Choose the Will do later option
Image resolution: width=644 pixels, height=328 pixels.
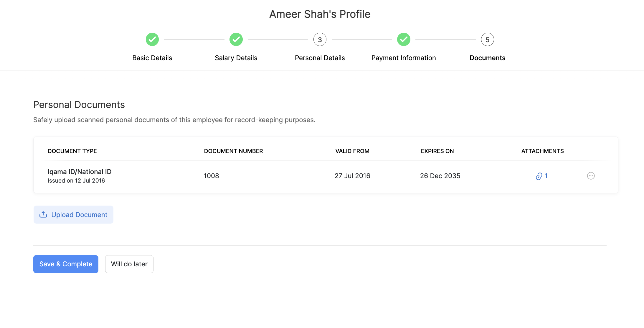coord(129,264)
